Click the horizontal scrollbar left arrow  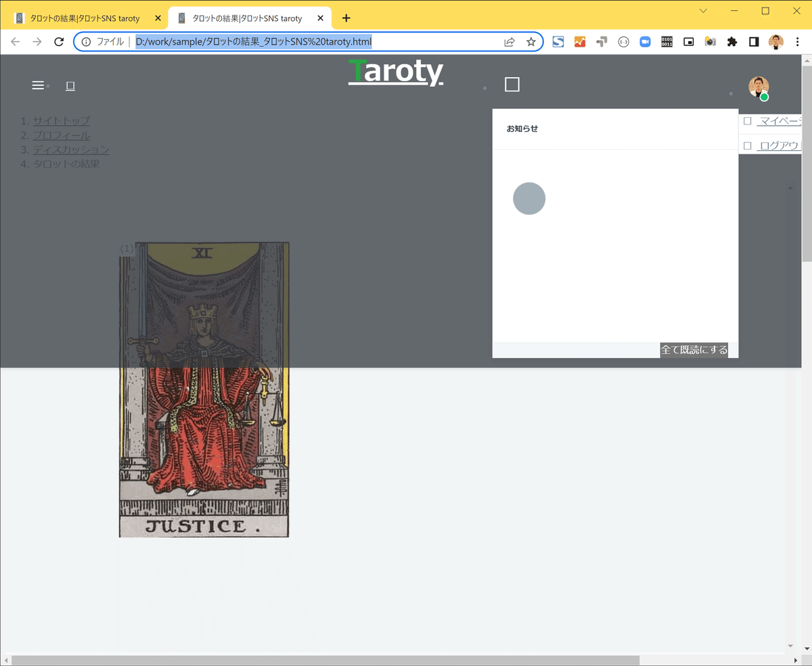[5, 661]
